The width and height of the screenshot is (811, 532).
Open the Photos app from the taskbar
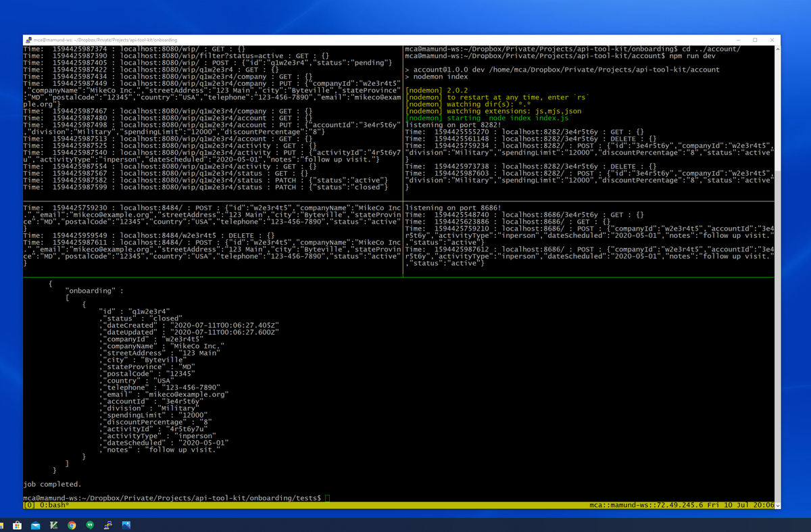[126, 525]
